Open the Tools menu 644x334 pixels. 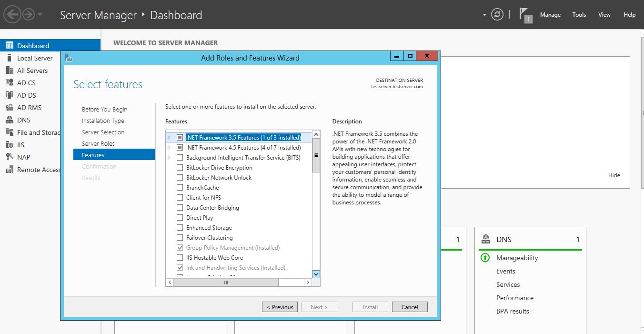point(579,15)
